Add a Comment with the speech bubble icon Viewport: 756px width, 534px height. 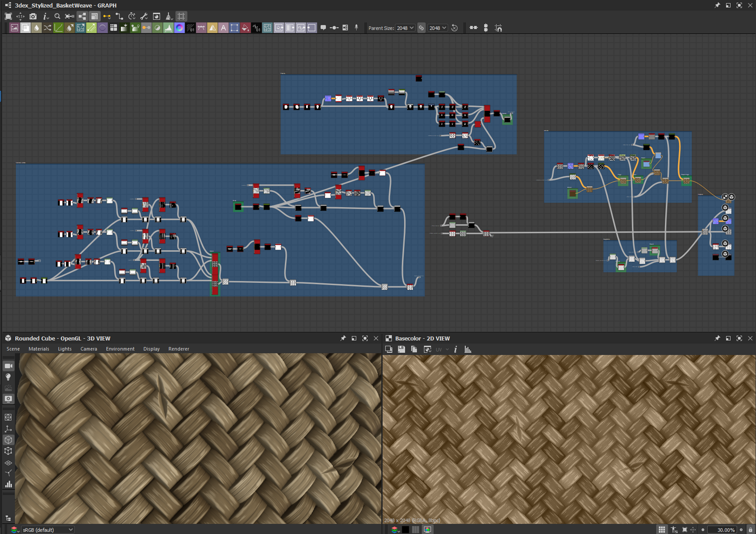pyautogui.click(x=323, y=28)
